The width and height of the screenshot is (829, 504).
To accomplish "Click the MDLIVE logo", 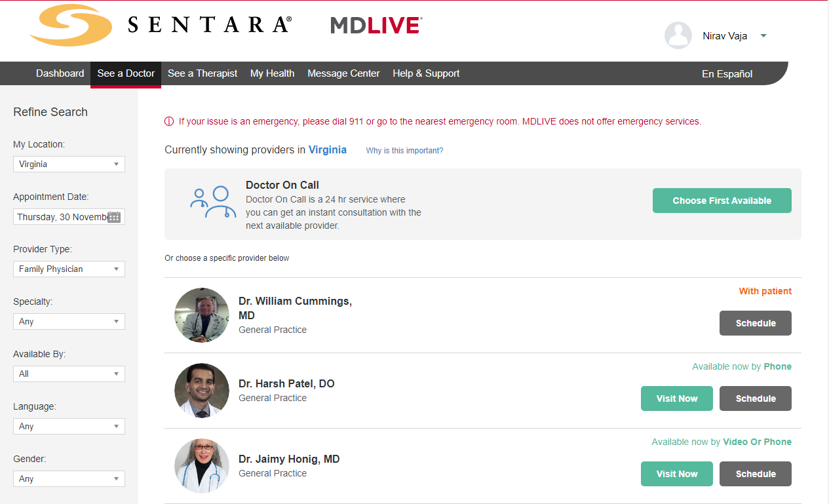I will [376, 26].
